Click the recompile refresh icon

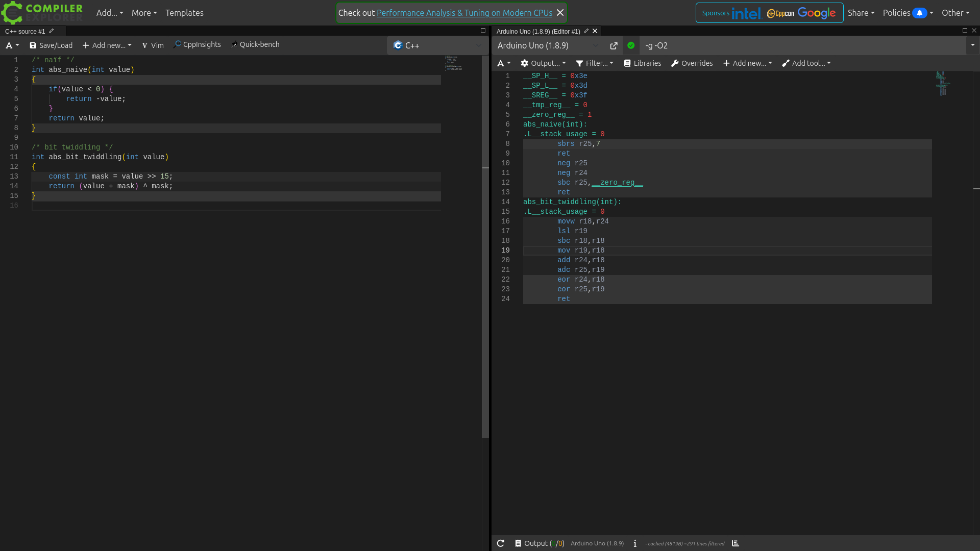point(501,543)
